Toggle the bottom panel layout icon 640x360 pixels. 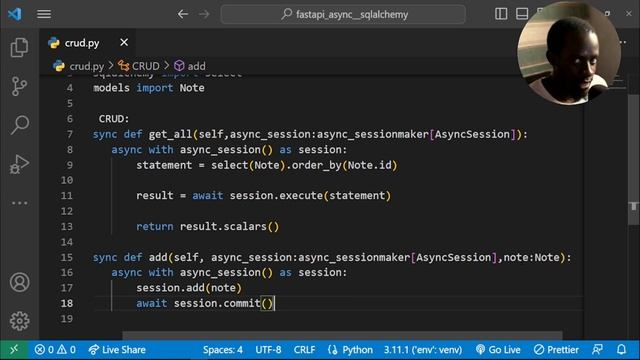(x=522, y=14)
